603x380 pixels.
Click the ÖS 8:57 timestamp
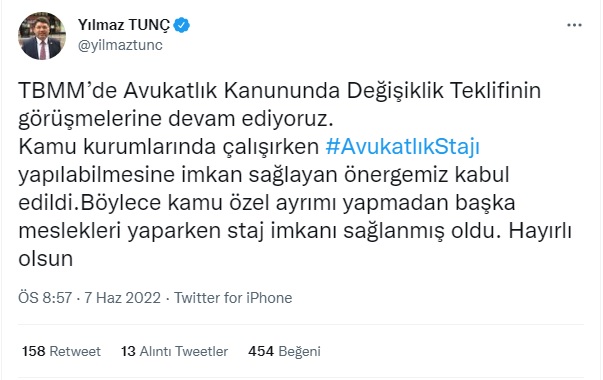(45, 298)
